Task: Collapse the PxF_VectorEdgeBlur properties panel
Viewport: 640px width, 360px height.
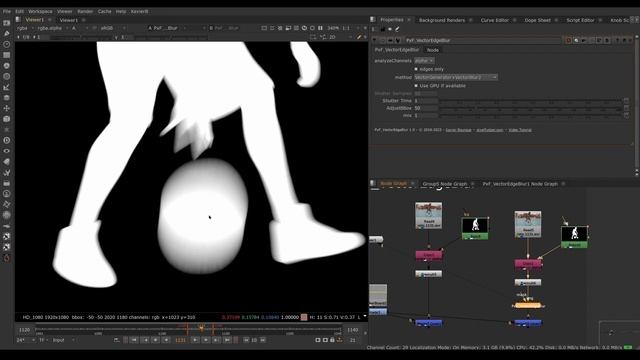Action: (x=375, y=40)
